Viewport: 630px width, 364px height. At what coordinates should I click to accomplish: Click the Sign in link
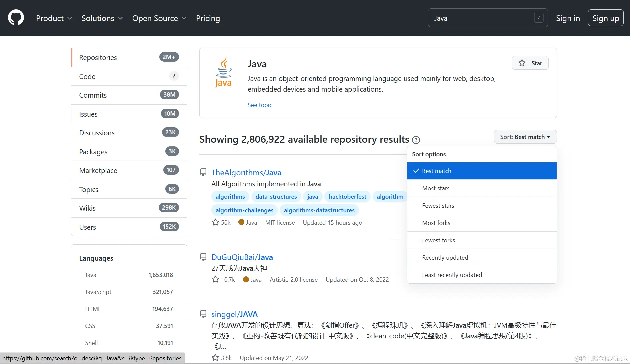(x=568, y=18)
